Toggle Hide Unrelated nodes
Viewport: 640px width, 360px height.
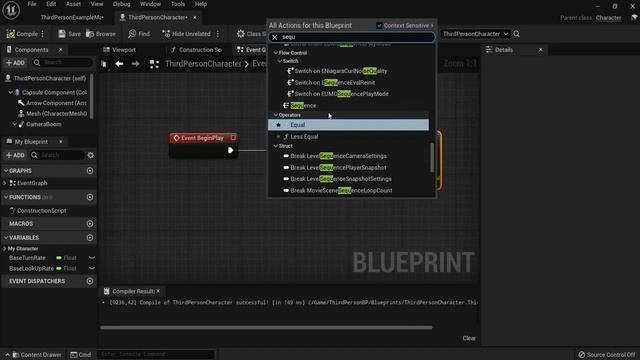tap(187, 34)
